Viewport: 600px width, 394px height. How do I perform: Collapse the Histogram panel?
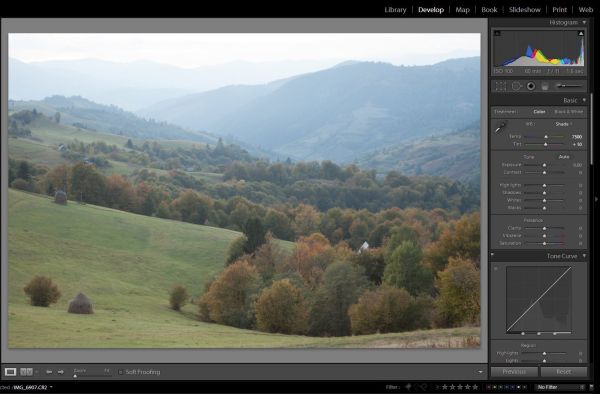(584, 23)
